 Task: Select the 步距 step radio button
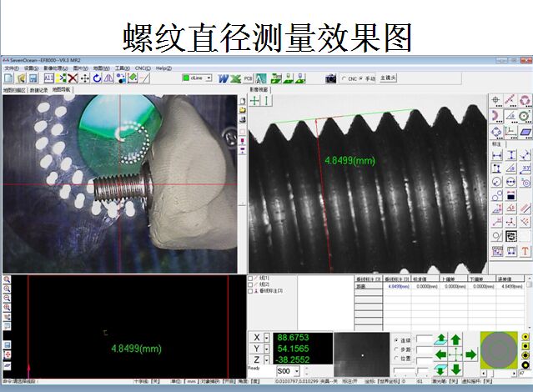point(396,349)
